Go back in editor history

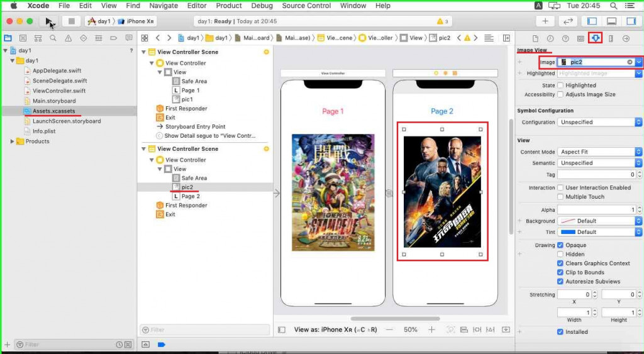pyautogui.click(x=158, y=38)
